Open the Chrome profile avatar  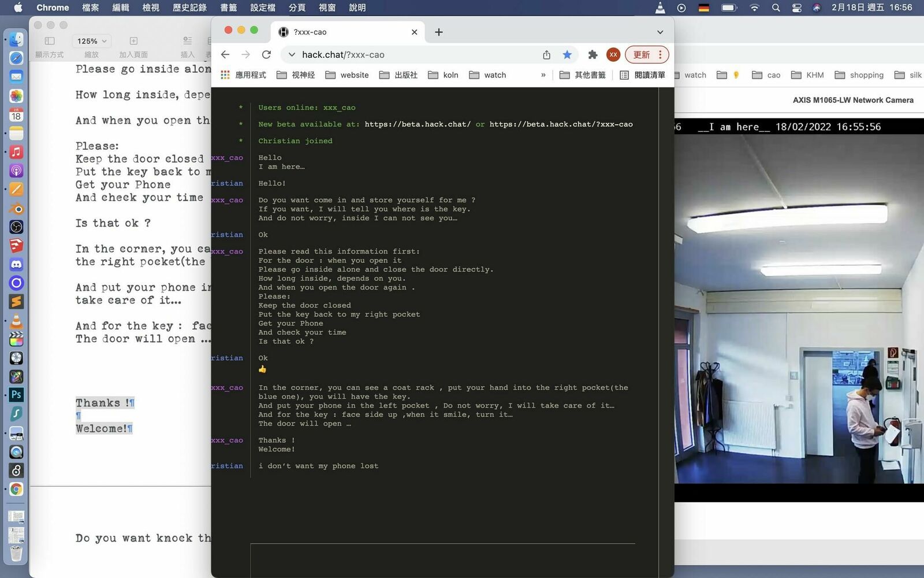point(613,54)
